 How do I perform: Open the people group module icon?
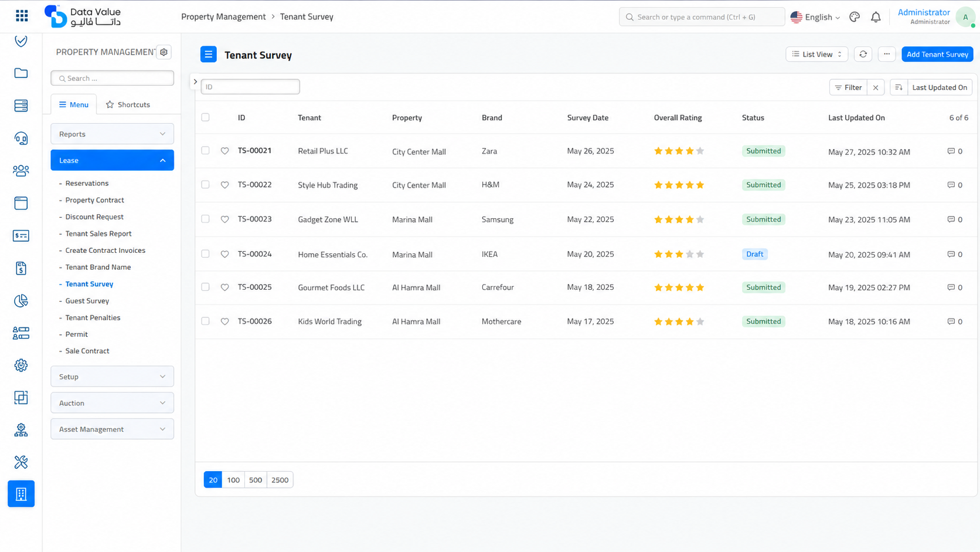(21, 171)
